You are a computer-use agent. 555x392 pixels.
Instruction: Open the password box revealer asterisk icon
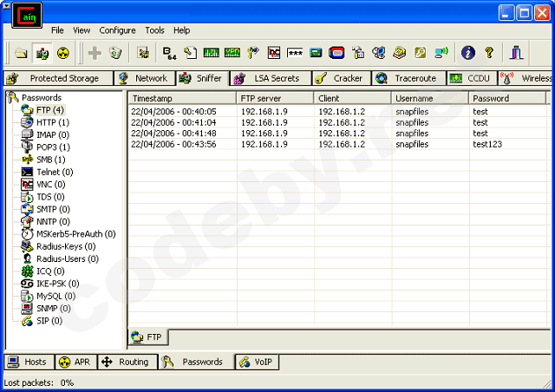tap(295, 53)
